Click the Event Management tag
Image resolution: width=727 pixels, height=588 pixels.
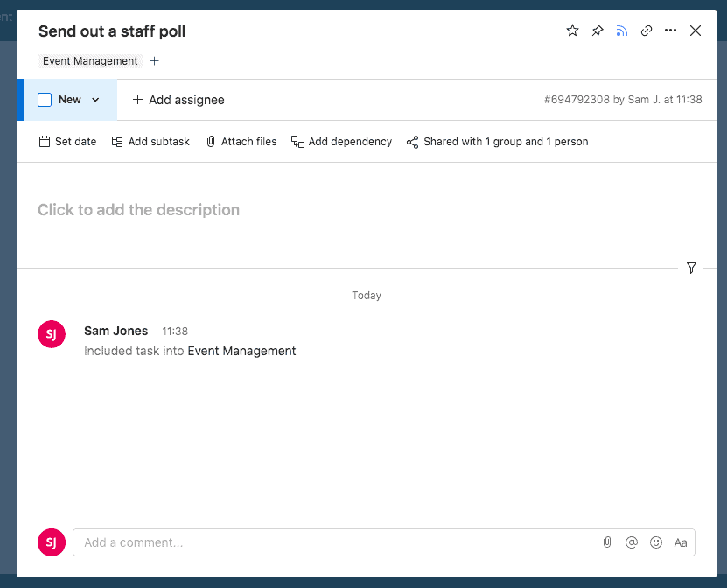tap(90, 61)
